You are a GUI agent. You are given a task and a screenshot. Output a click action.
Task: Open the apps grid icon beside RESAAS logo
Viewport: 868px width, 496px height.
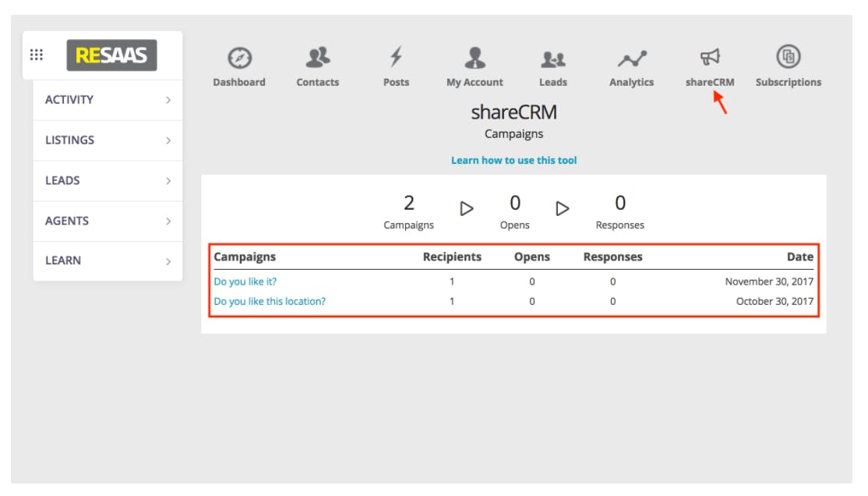(x=37, y=55)
